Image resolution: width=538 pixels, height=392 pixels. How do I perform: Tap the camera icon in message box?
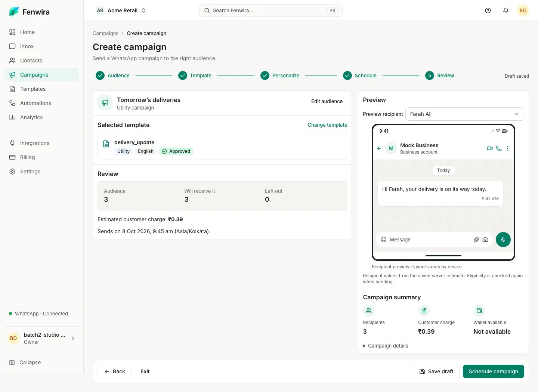(x=485, y=240)
